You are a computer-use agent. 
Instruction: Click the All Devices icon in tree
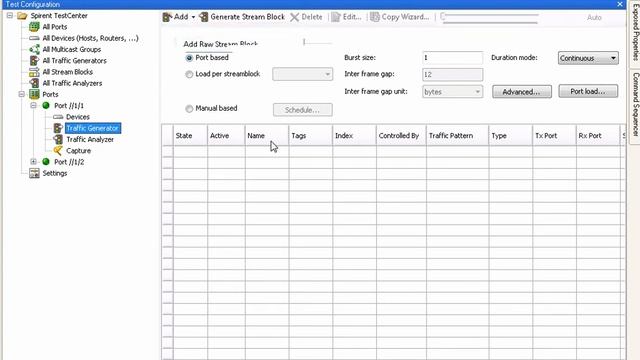(x=34, y=38)
